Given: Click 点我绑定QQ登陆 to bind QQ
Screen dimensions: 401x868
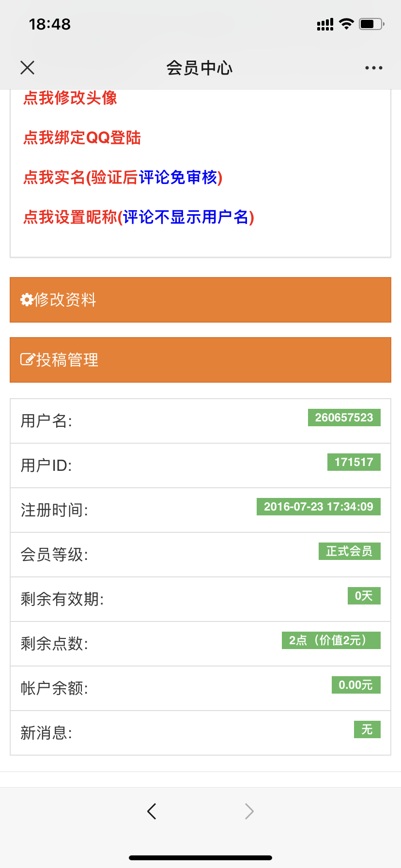Looking at the screenshot, I should tap(82, 138).
